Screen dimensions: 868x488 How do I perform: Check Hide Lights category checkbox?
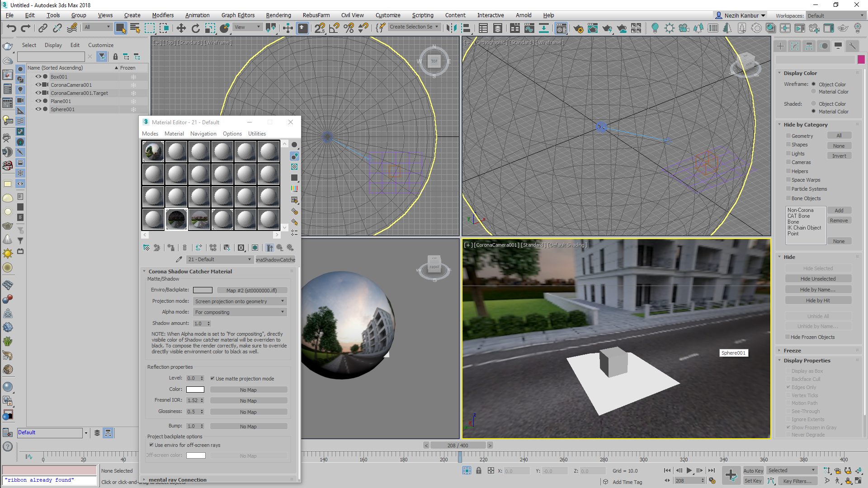tap(788, 154)
